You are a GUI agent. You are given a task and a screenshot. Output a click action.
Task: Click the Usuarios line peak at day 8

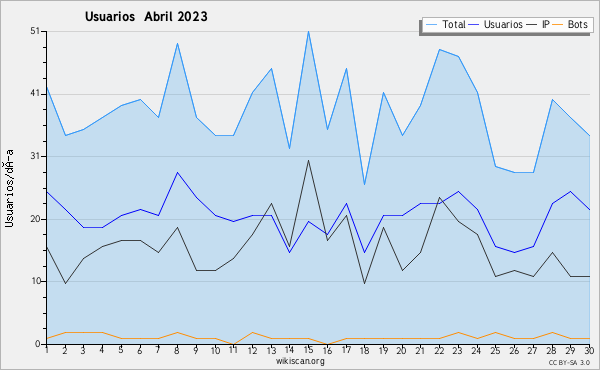177,173
